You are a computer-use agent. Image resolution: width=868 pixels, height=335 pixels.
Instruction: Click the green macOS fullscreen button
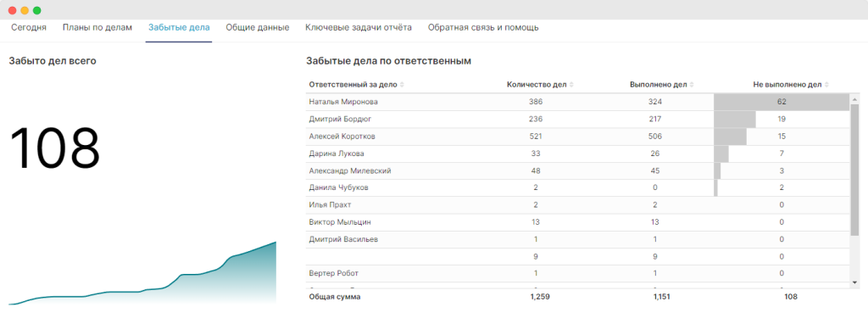37,10
